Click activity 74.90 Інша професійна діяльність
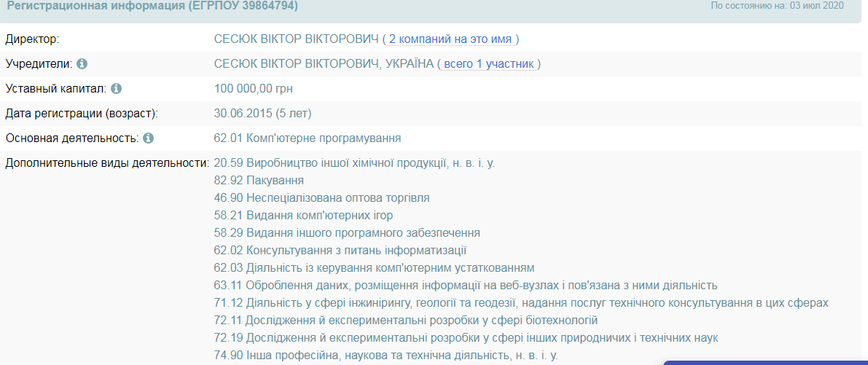This screenshot has width=868, height=365. (x=386, y=355)
